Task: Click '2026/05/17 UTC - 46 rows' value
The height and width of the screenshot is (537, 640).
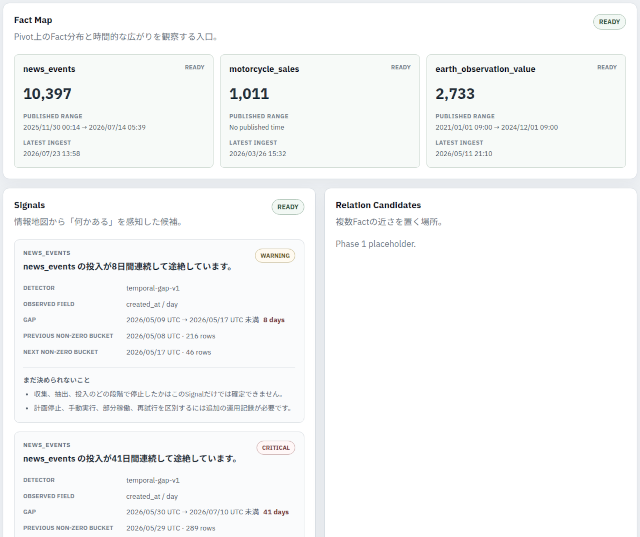Action: pyautogui.click(x=169, y=352)
